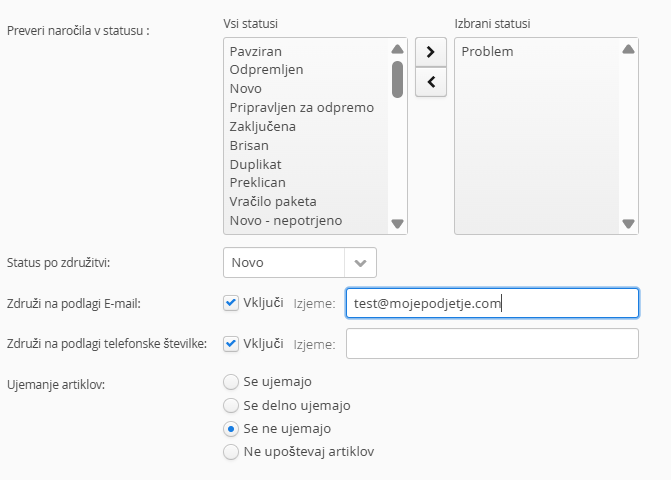The image size is (671, 480).
Task: Click the phone number Izjeme field
Action: 492,344
